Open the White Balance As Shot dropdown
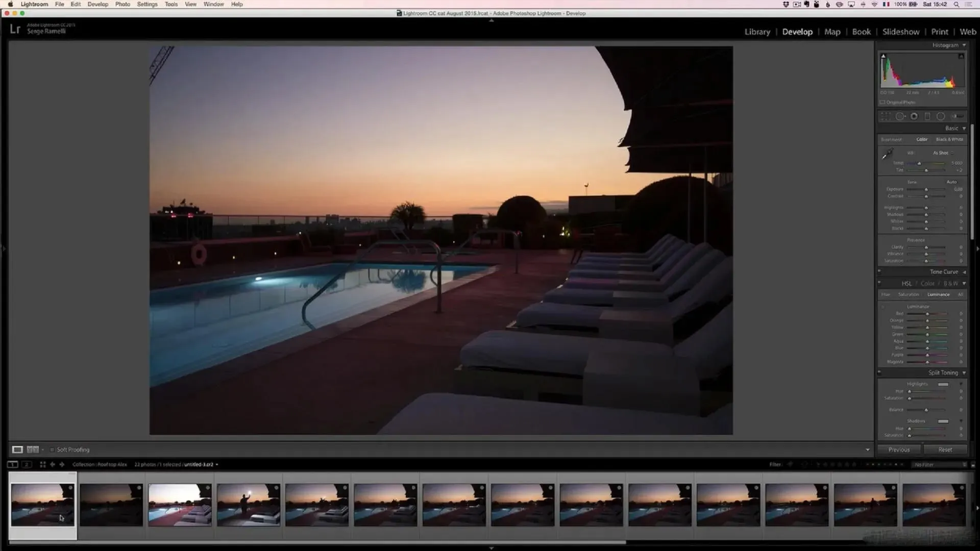 point(942,153)
